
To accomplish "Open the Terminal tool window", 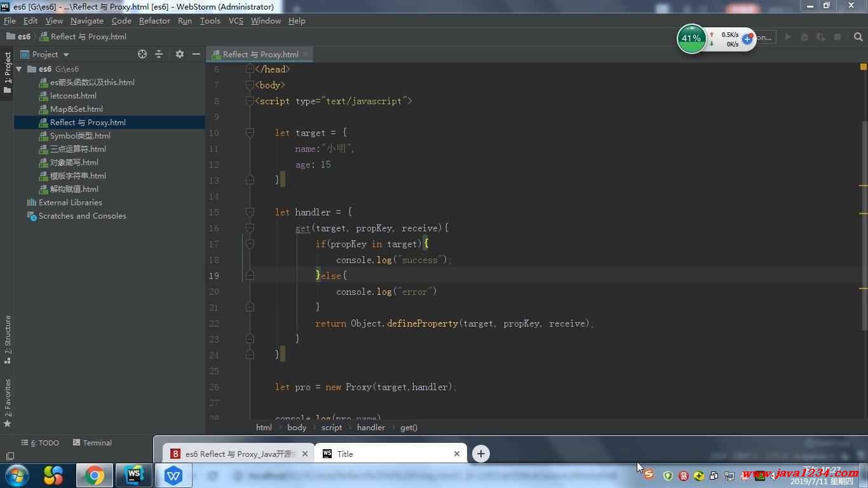I will (x=92, y=443).
